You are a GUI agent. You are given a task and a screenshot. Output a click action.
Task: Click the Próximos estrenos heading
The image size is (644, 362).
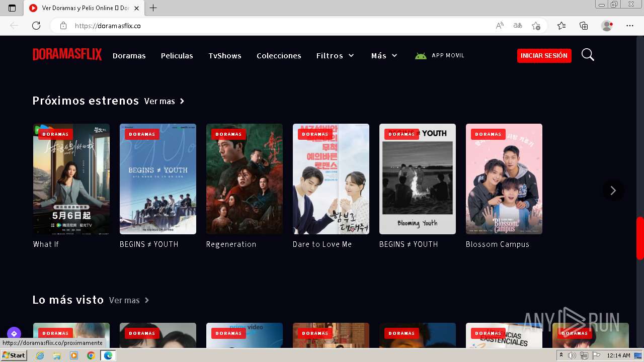pyautogui.click(x=86, y=101)
